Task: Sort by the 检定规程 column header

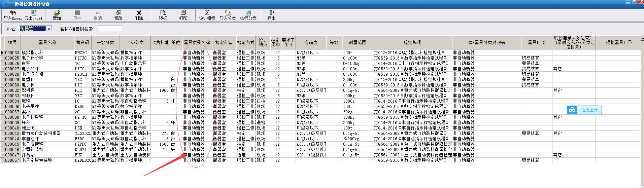Action: tap(412, 43)
